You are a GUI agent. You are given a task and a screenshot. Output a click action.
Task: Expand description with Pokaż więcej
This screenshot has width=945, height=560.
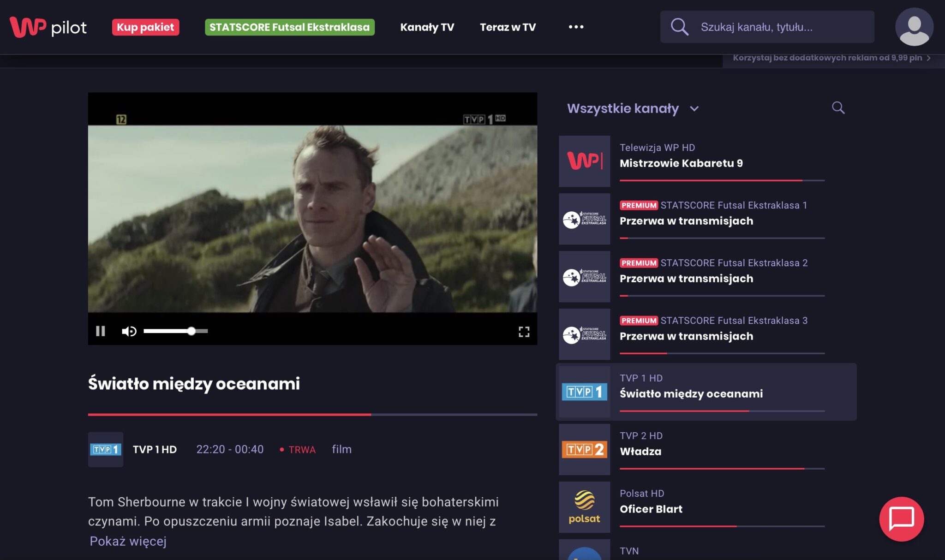pyautogui.click(x=128, y=541)
